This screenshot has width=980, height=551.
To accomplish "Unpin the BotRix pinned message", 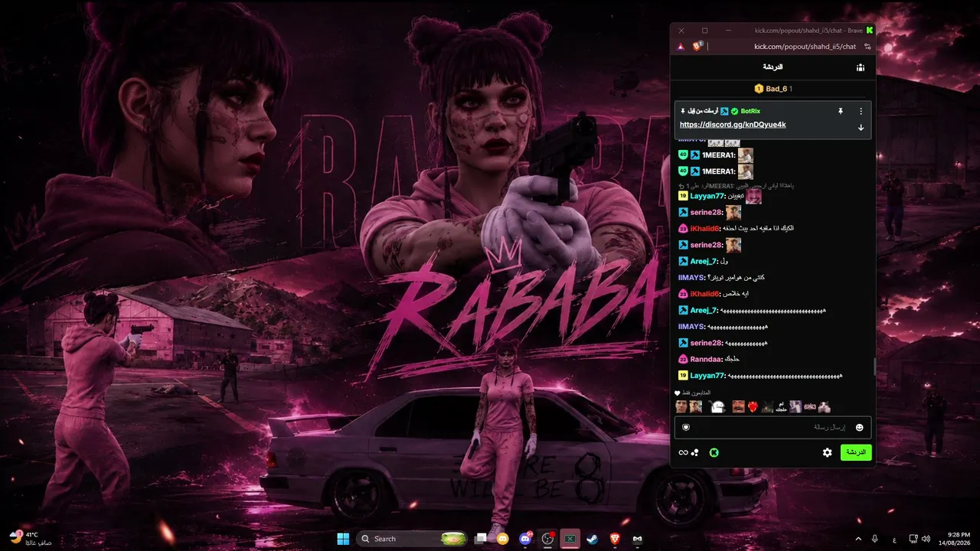I will click(x=840, y=111).
